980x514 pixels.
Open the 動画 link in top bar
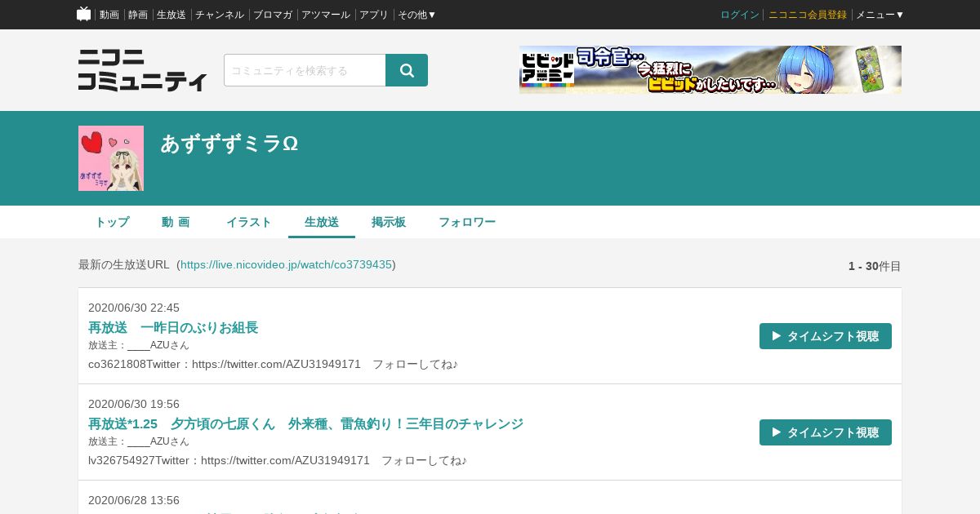tap(109, 15)
